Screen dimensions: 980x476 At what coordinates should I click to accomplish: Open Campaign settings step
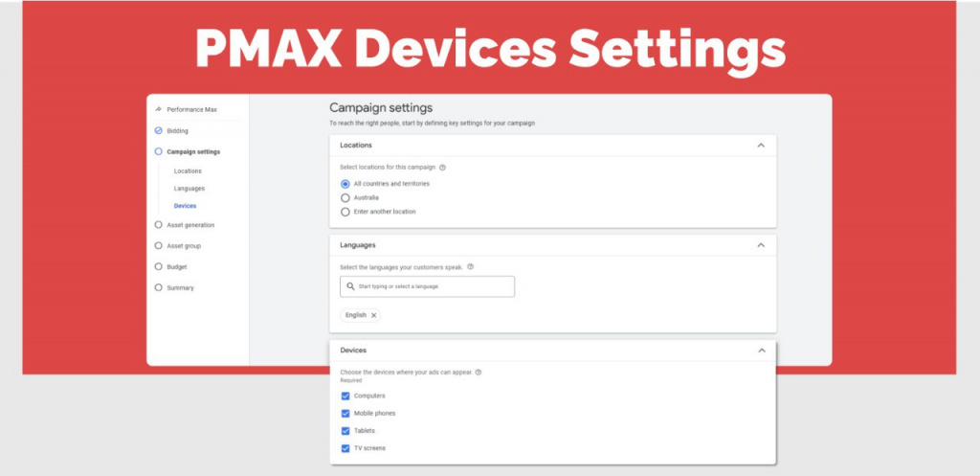point(193,152)
